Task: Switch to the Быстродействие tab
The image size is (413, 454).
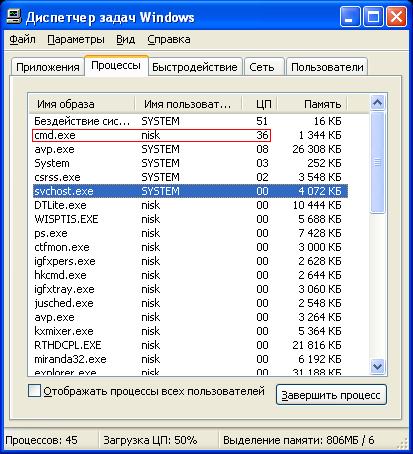Action: (195, 67)
